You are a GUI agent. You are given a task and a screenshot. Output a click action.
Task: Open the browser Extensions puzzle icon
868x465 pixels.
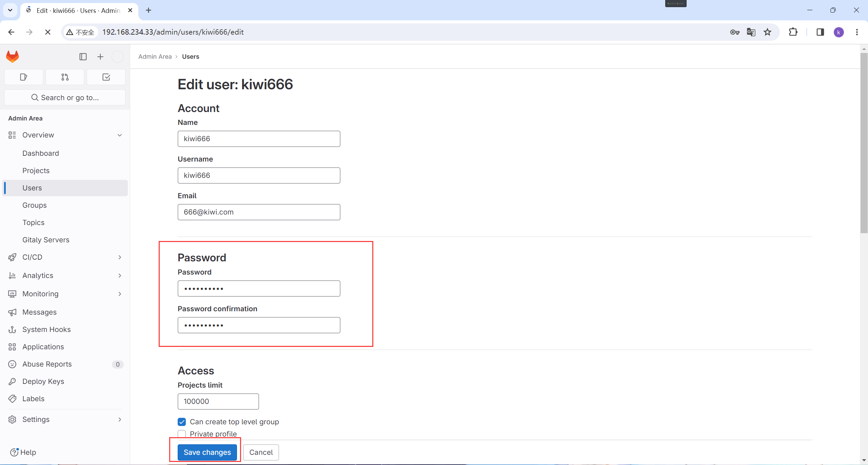click(793, 32)
